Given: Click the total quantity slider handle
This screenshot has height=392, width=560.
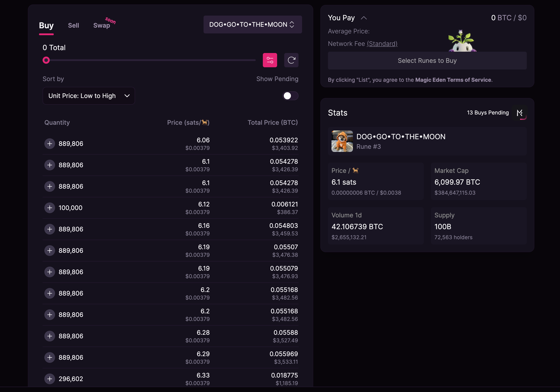Looking at the screenshot, I should click(46, 60).
